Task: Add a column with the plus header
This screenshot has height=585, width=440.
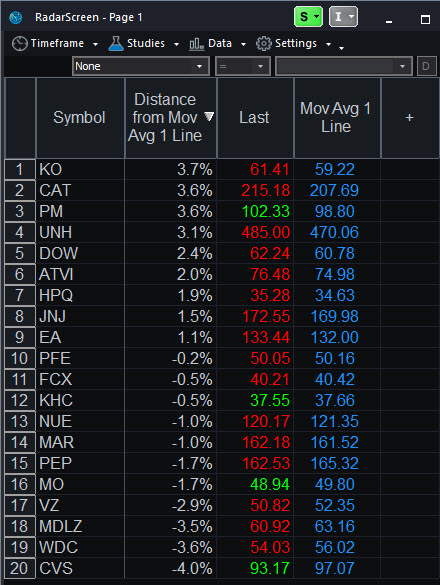Action: (x=409, y=118)
